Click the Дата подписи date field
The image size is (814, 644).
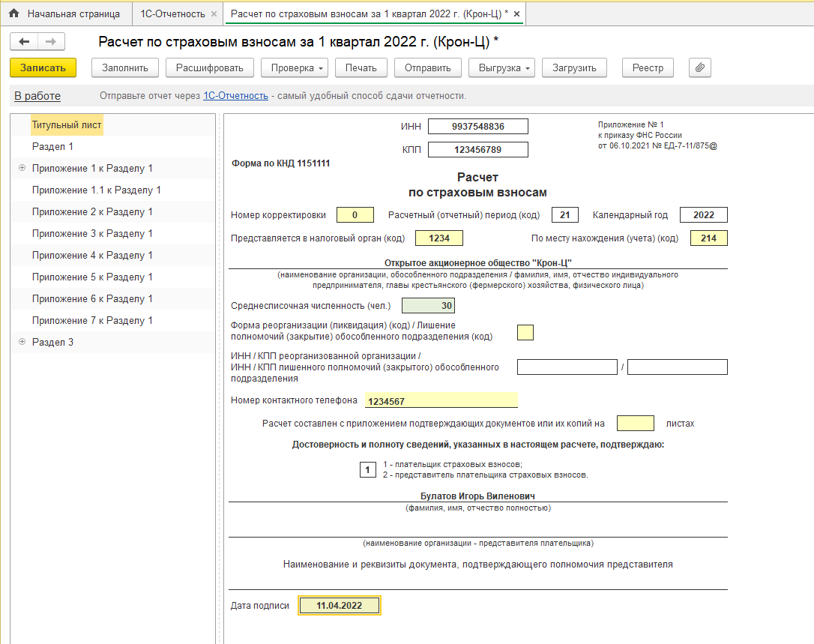(x=340, y=606)
